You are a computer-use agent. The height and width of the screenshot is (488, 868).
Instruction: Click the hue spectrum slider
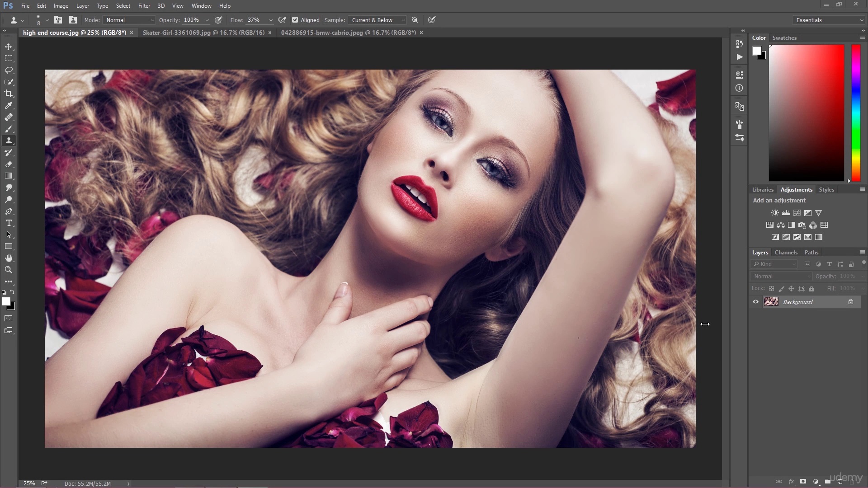click(x=856, y=113)
